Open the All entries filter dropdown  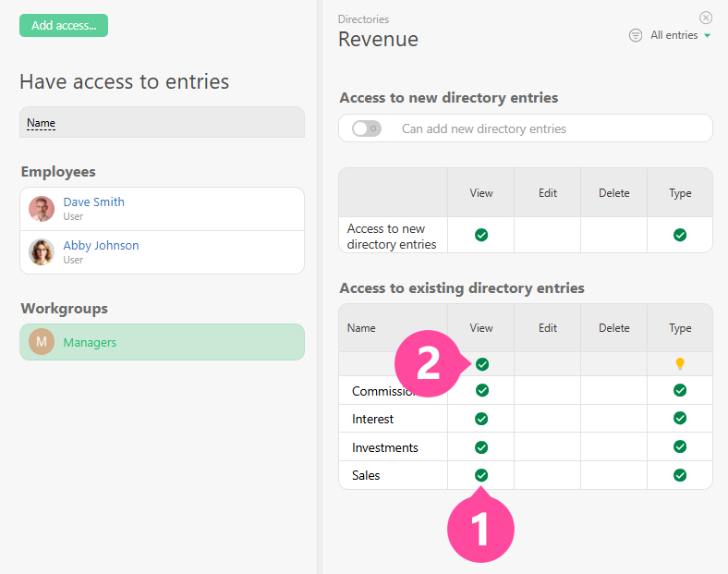[x=681, y=35]
